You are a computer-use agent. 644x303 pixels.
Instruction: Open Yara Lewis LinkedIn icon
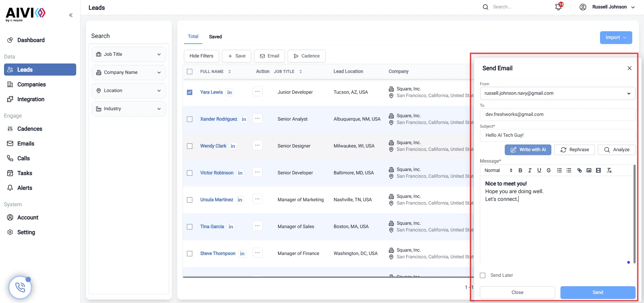click(230, 92)
